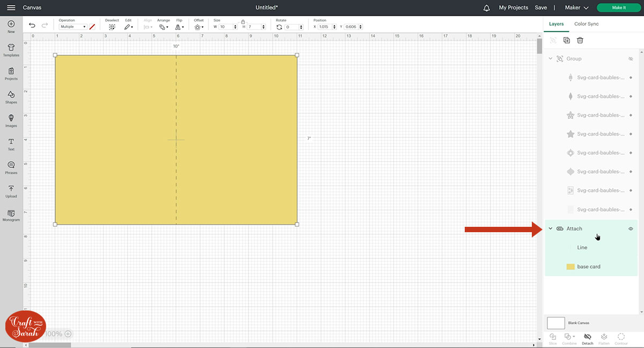This screenshot has height=348, width=644.
Task: Open the Shapes tool
Action: (x=11, y=97)
